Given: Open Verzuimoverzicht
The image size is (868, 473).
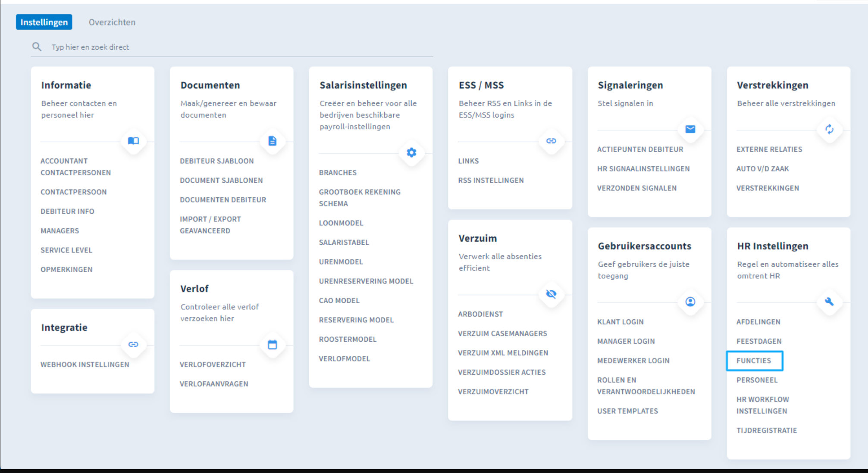Looking at the screenshot, I should pos(493,392).
